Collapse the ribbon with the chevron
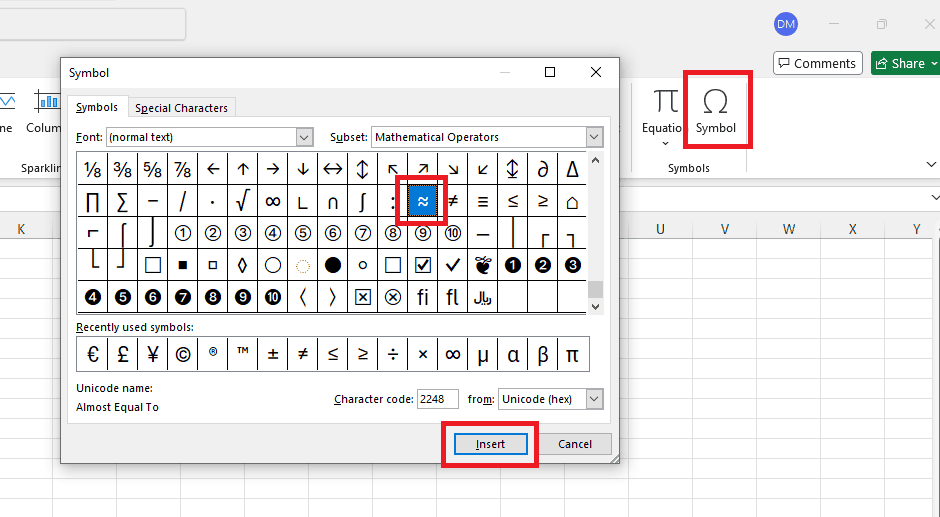This screenshot has width=940, height=517. click(930, 164)
